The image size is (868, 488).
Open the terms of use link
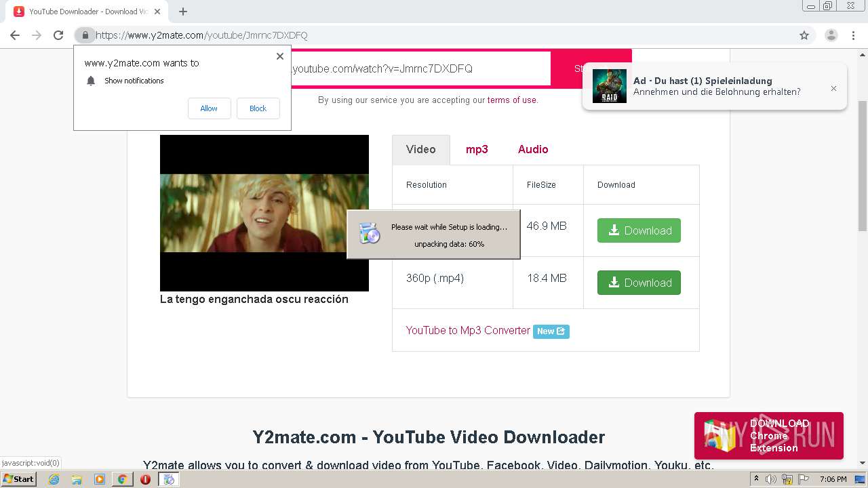click(x=512, y=100)
